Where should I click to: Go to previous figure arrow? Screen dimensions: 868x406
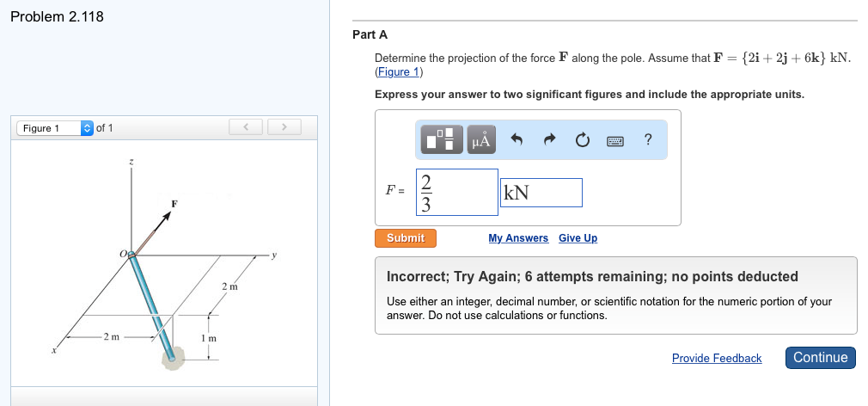[246, 128]
